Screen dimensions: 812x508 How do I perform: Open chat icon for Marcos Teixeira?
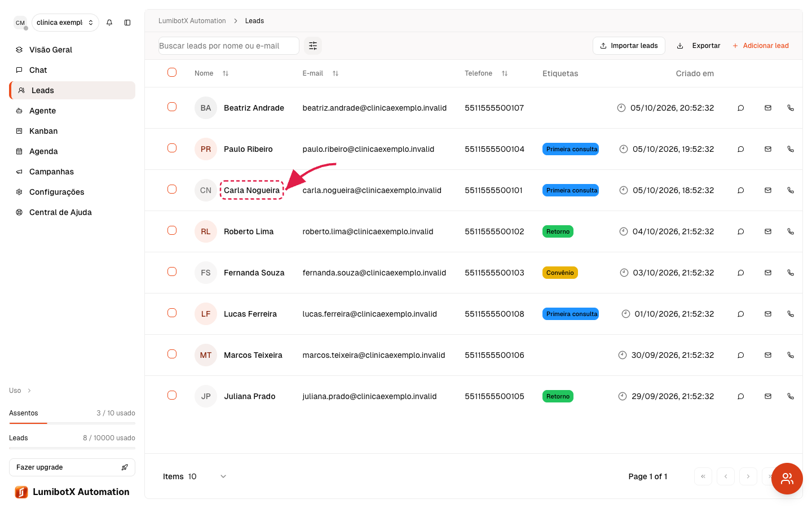[x=741, y=355]
